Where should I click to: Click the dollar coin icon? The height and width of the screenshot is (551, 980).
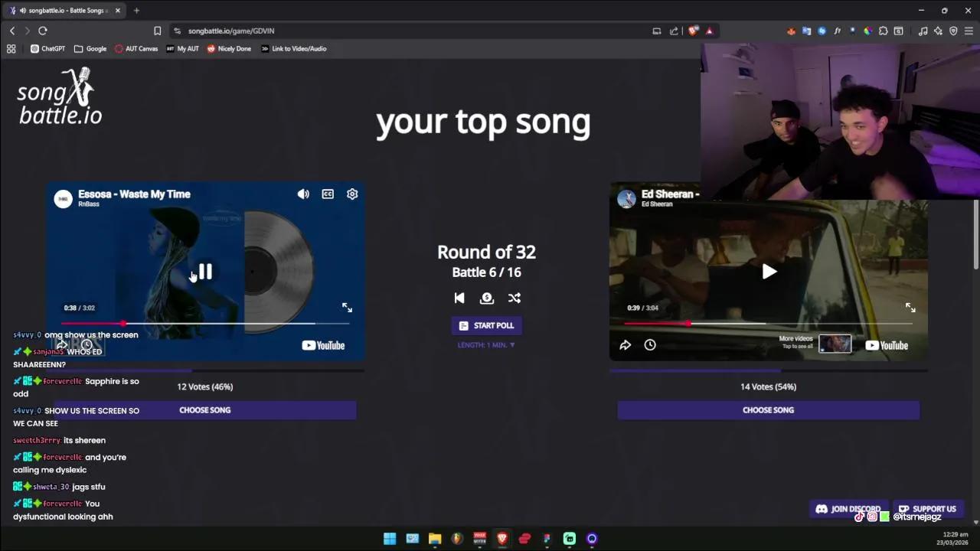point(487,298)
